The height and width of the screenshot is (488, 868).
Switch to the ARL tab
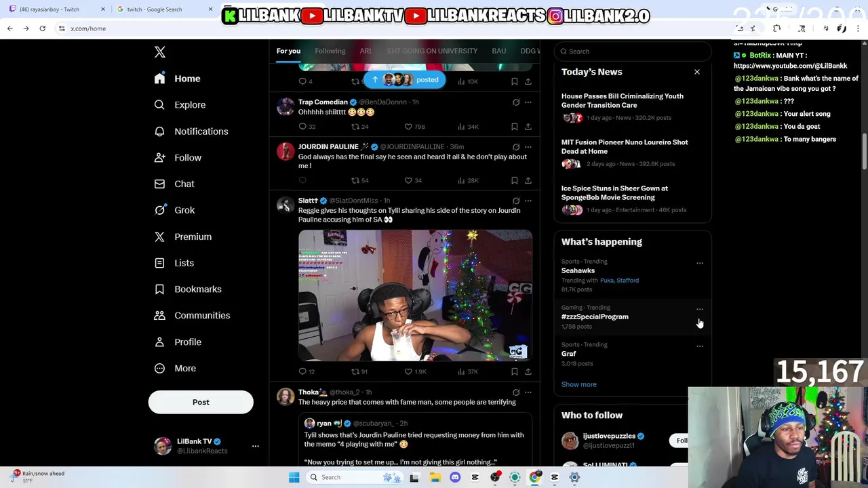coord(366,51)
